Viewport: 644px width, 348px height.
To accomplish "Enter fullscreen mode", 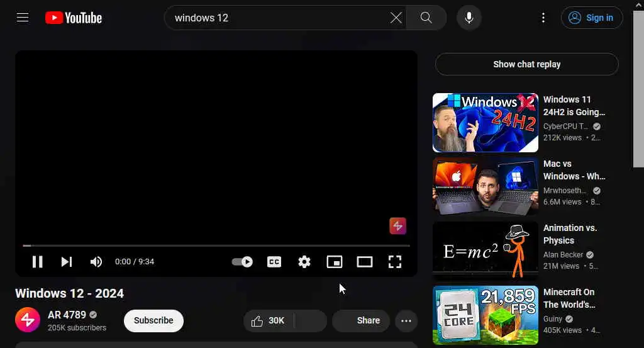I will pyautogui.click(x=395, y=262).
